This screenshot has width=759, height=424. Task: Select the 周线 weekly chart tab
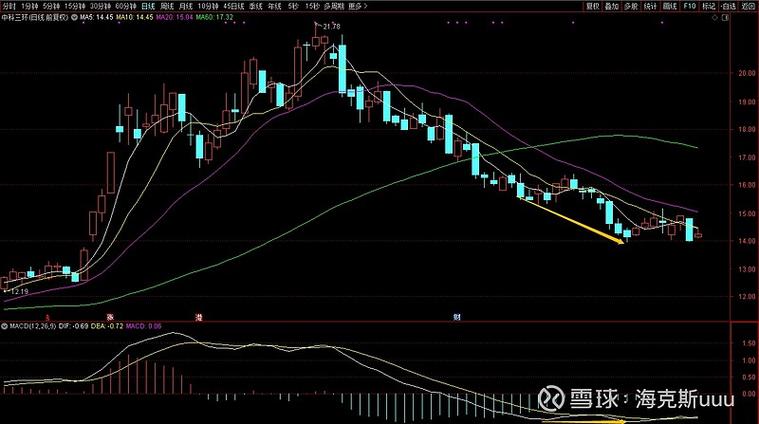tap(167, 6)
